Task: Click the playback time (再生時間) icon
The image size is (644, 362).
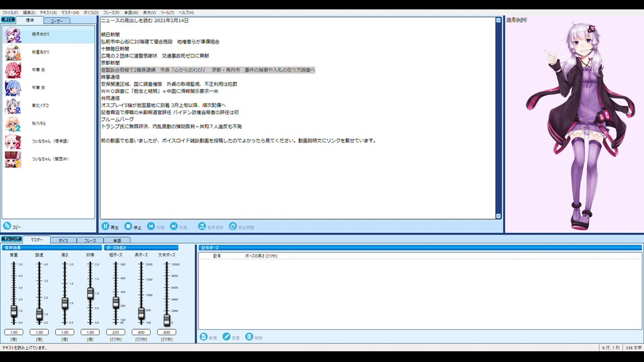Action: tap(233, 226)
